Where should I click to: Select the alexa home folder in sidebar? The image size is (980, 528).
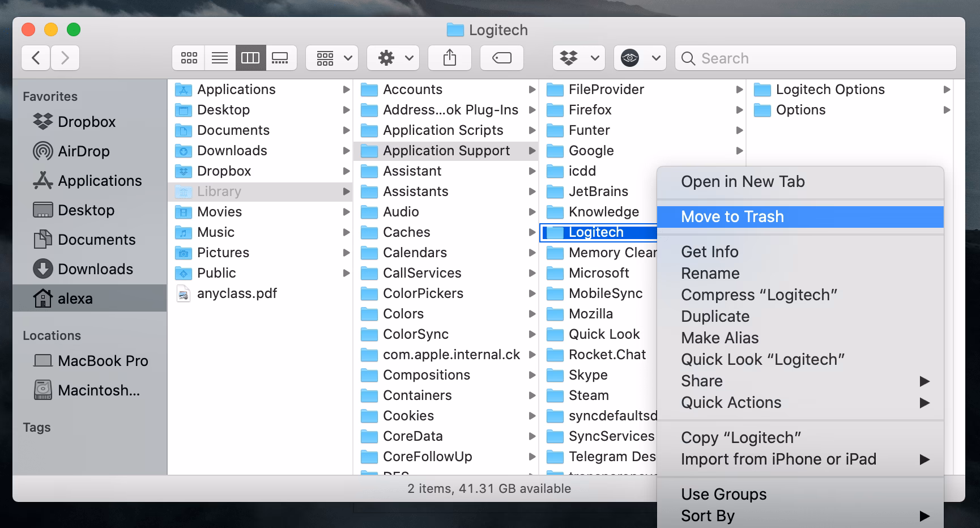click(x=90, y=299)
